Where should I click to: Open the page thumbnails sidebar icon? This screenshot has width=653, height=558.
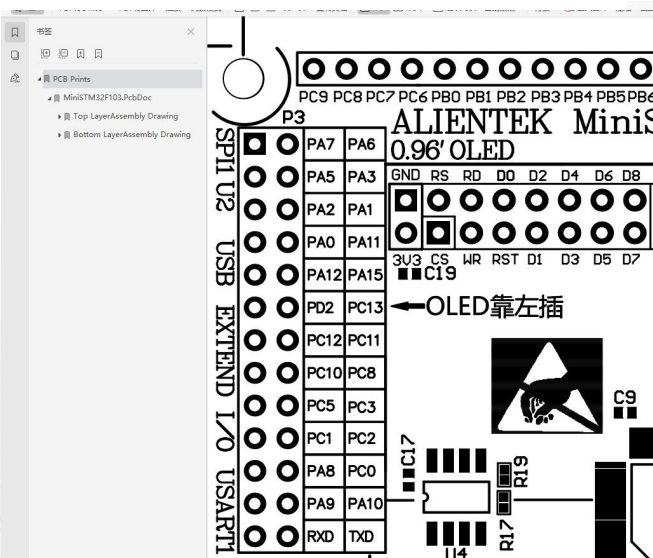(x=15, y=55)
